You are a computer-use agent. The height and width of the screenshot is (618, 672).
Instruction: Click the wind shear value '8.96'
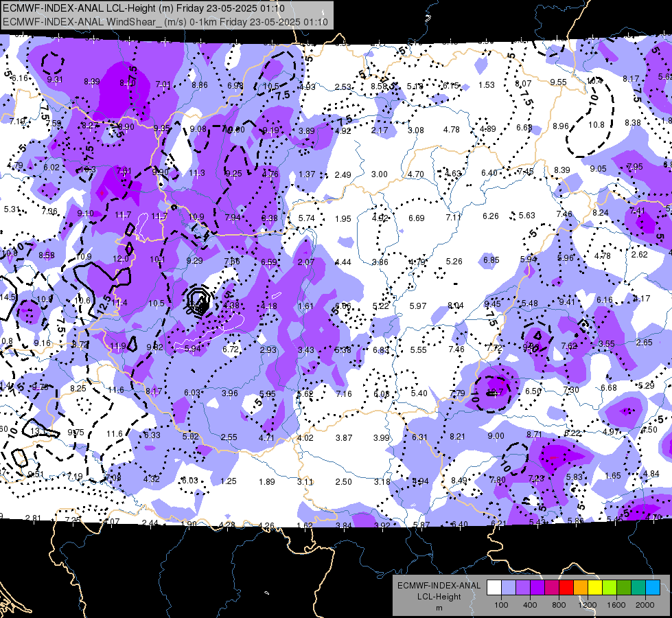(x=561, y=126)
